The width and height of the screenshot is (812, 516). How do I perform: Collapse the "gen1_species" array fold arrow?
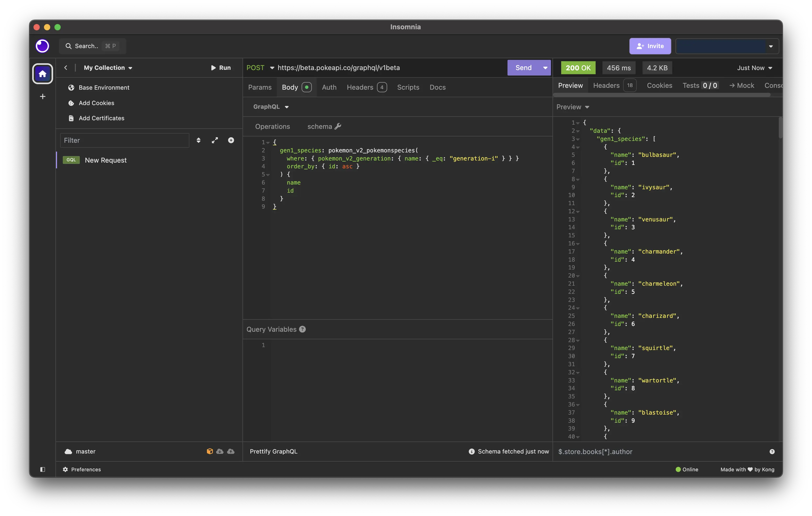pos(578,139)
